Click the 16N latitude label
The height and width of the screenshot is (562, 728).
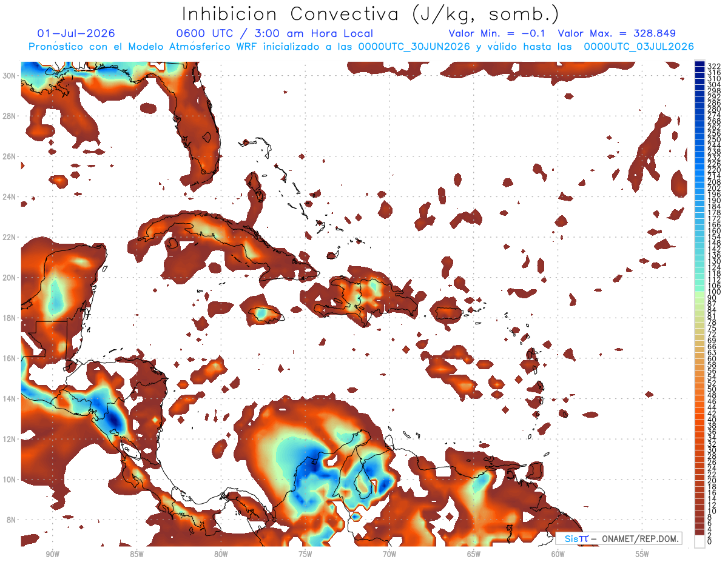(10, 358)
